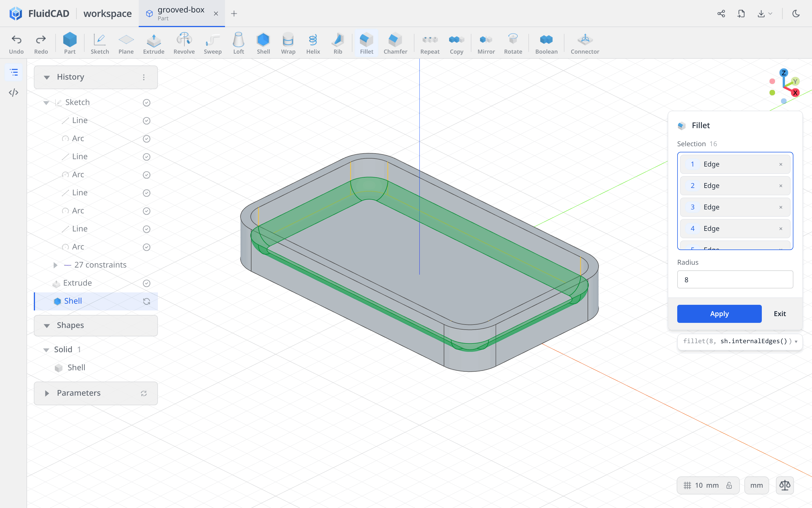Open the code view sidebar icon
Viewport: 812px width, 508px height.
point(14,92)
